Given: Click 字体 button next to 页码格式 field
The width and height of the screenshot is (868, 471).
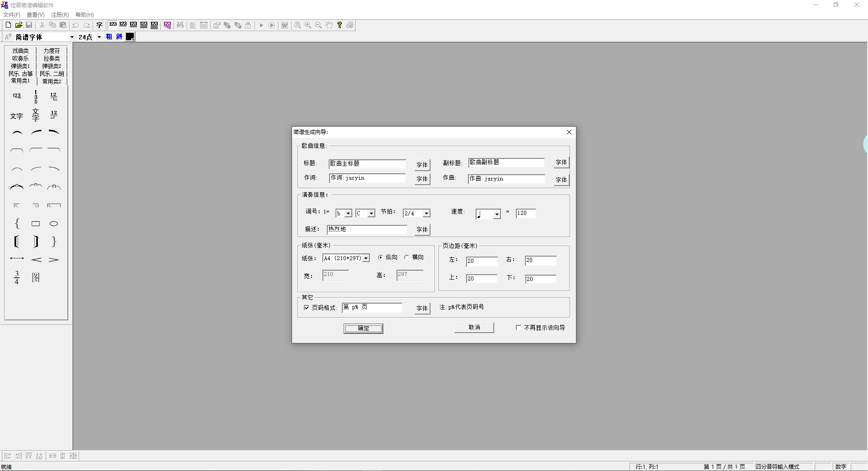Looking at the screenshot, I should click(422, 308).
